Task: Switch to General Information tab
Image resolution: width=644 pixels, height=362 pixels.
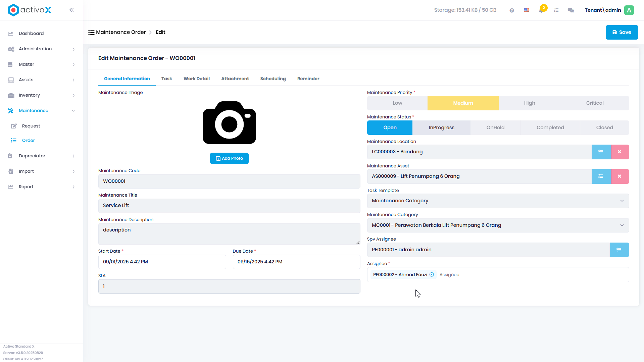Action: pos(127,79)
